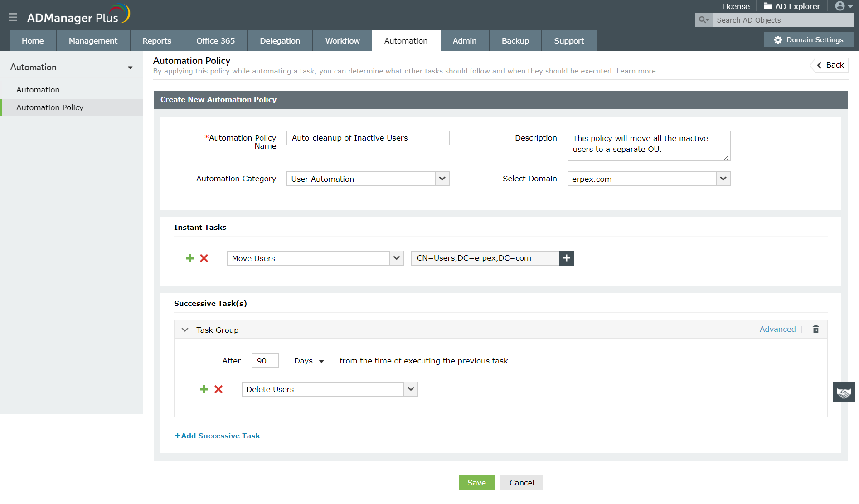Click the hamburger menu icon
Viewport: 859px width, 504px height.
coord(13,18)
